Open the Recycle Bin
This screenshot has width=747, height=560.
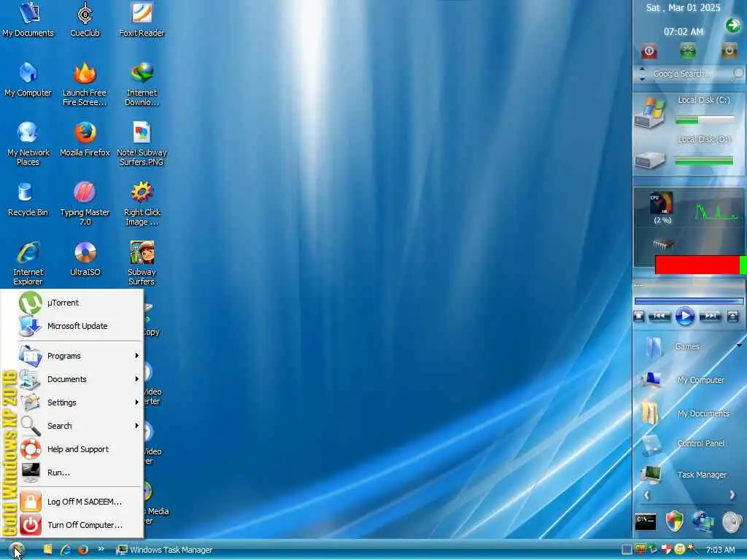click(x=28, y=199)
